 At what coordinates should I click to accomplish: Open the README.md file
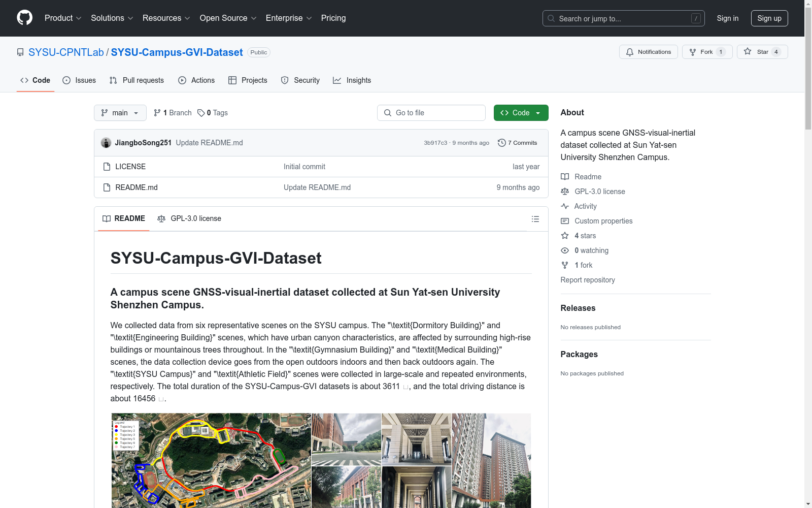(x=137, y=187)
